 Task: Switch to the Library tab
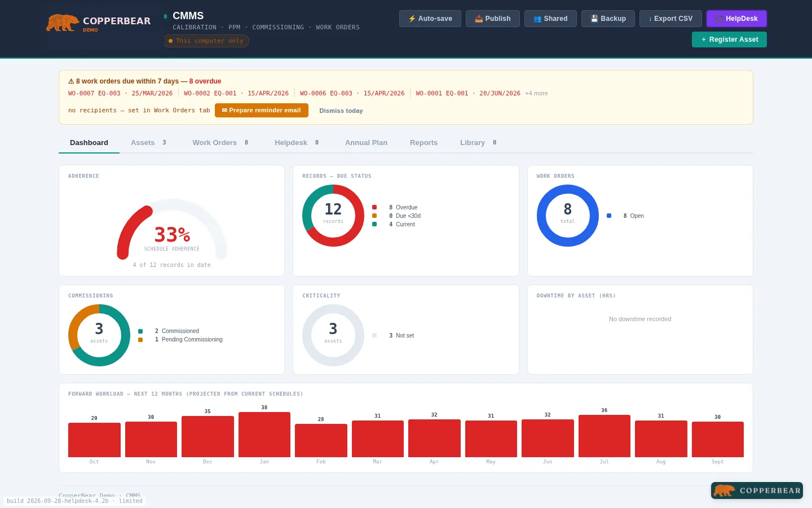478,143
